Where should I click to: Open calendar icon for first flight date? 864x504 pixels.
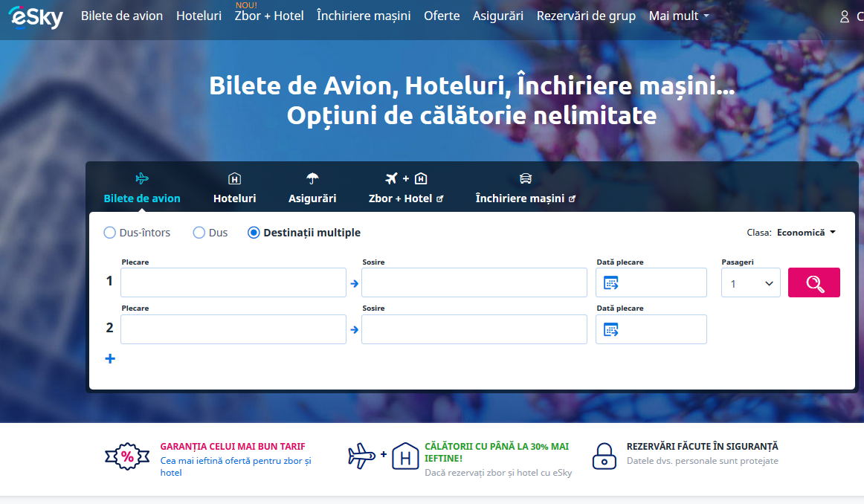click(610, 283)
